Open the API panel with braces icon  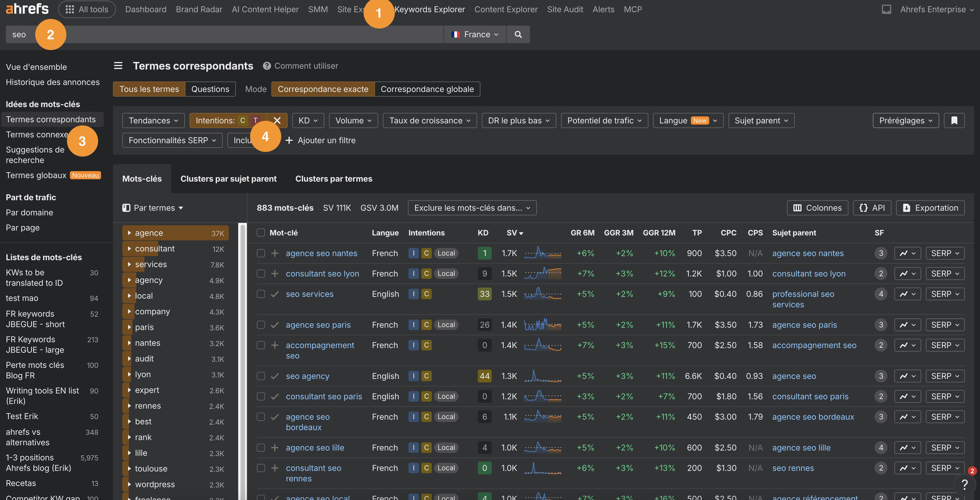(x=872, y=208)
